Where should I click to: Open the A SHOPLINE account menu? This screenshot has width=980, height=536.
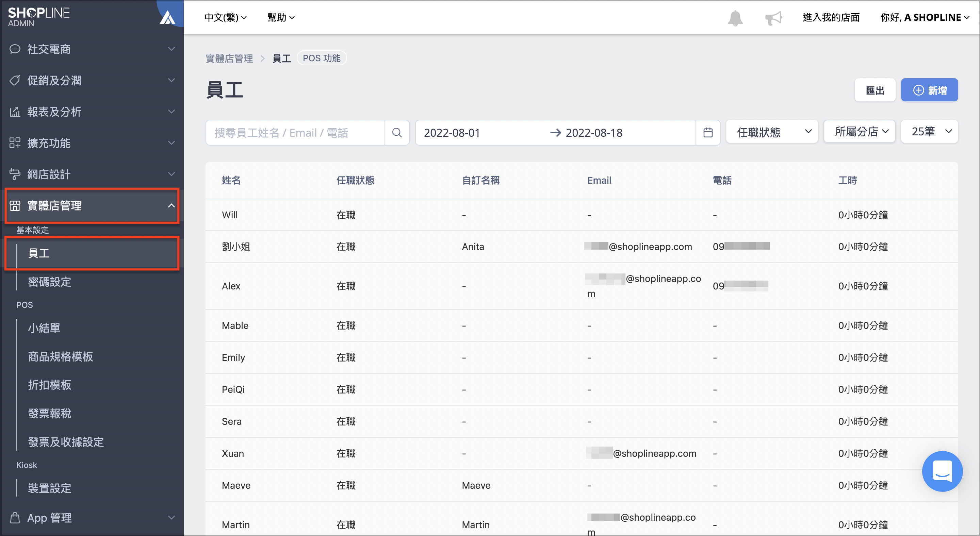[925, 17]
